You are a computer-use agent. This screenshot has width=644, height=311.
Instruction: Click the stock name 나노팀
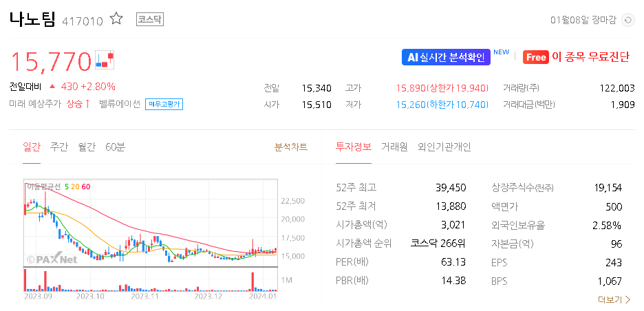coord(32,19)
